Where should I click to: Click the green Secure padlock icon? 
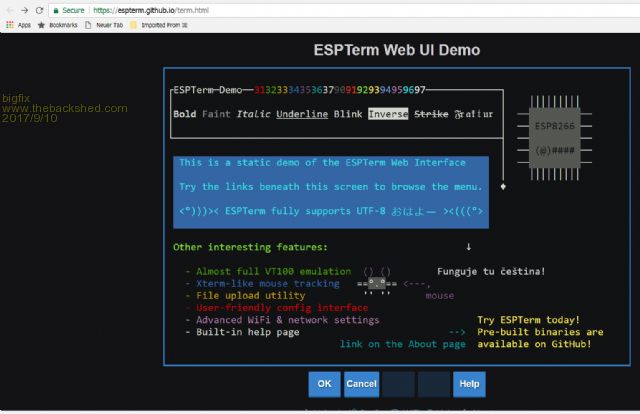coord(56,10)
